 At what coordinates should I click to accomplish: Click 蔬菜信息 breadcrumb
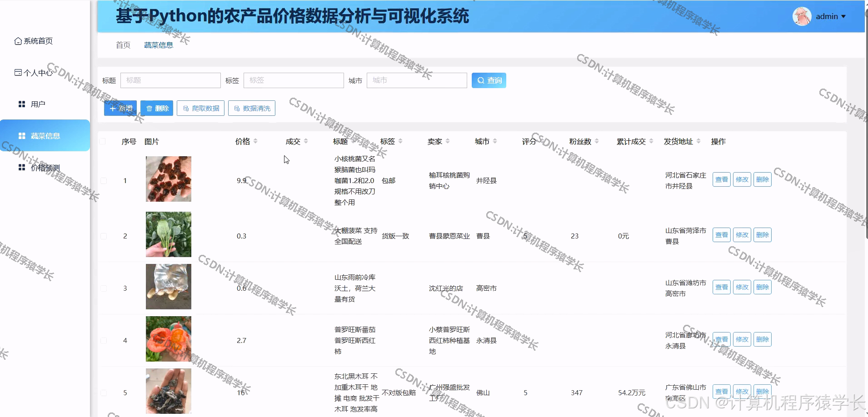(x=159, y=45)
